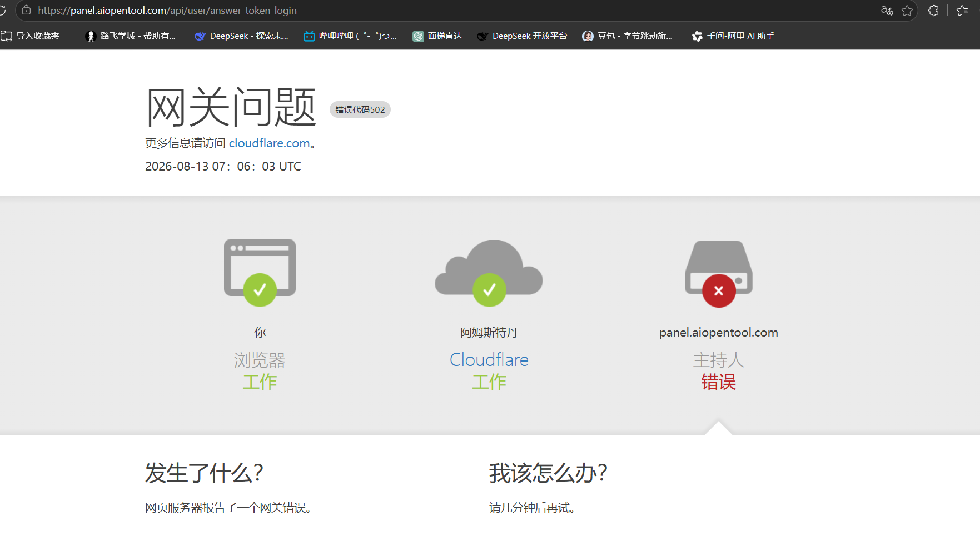The width and height of the screenshot is (980, 546).
Task: Click the 请几分钟后再试 text
Action: [532, 508]
